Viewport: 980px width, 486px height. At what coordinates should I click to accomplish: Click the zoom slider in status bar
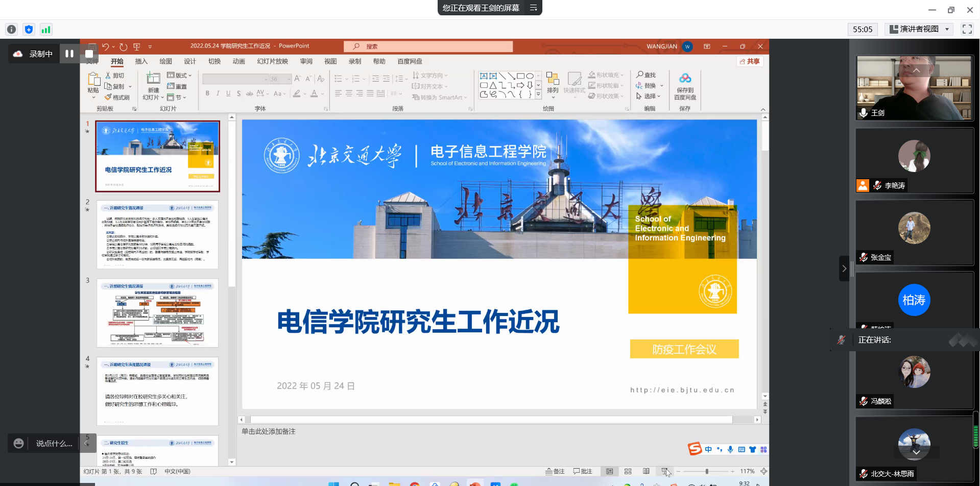[x=707, y=471]
